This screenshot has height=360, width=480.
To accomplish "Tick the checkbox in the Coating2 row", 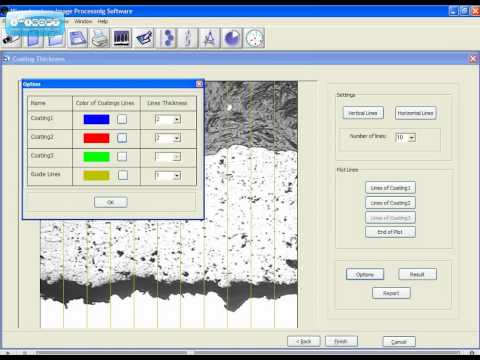I will point(122,138).
